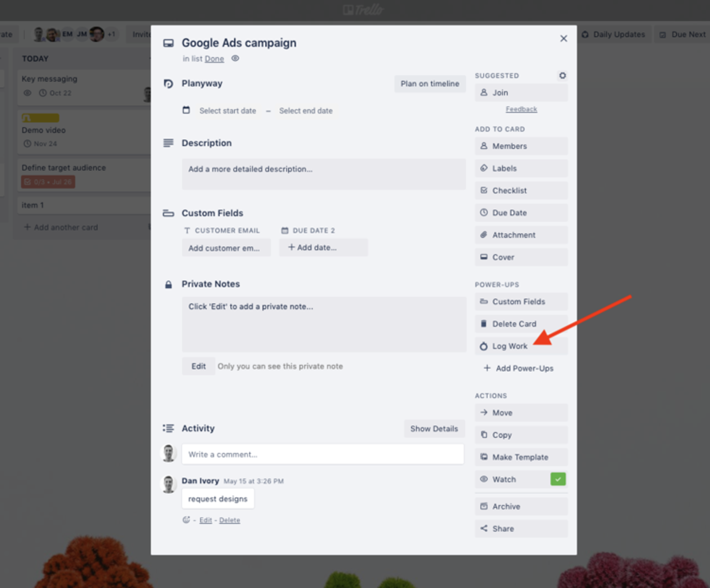Click the card header icon by title

(x=168, y=43)
